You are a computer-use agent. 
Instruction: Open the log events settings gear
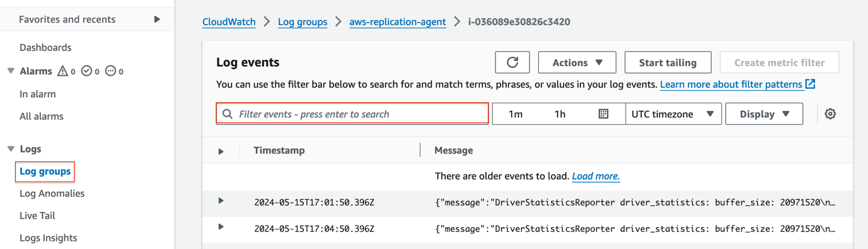tap(830, 114)
